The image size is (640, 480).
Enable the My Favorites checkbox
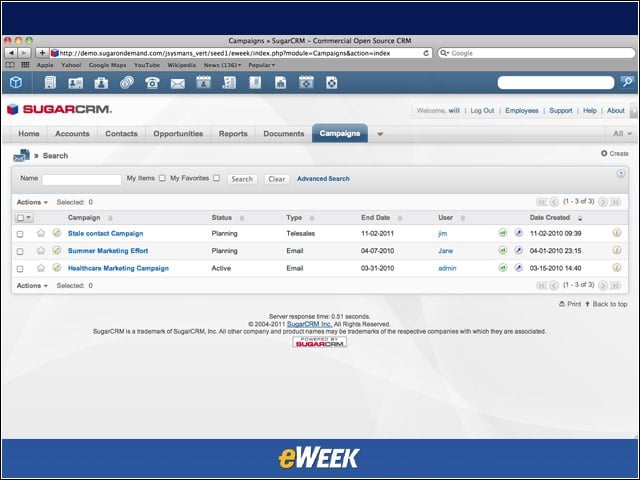click(217, 178)
